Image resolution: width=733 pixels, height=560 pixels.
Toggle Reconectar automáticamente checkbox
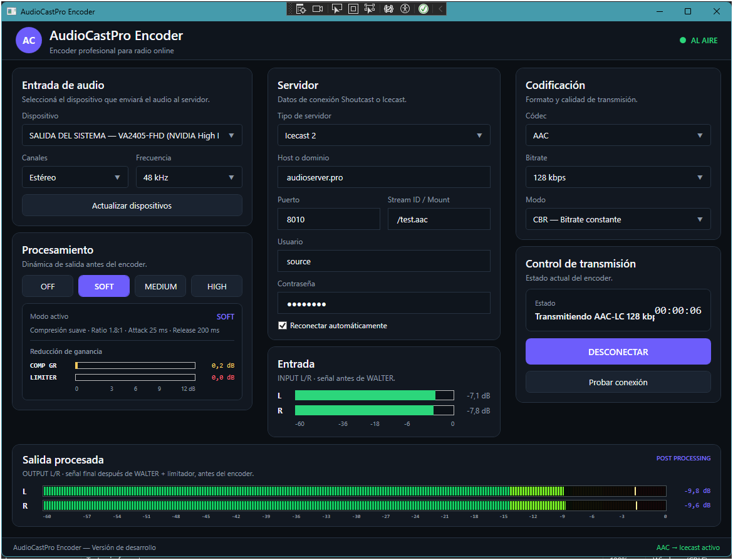coord(283,325)
